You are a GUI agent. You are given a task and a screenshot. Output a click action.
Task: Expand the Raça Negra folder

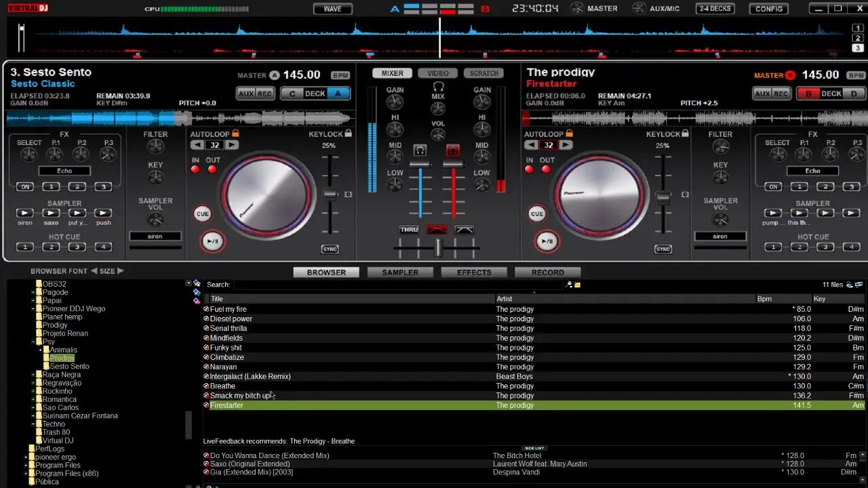pyautogui.click(x=33, y=375)
